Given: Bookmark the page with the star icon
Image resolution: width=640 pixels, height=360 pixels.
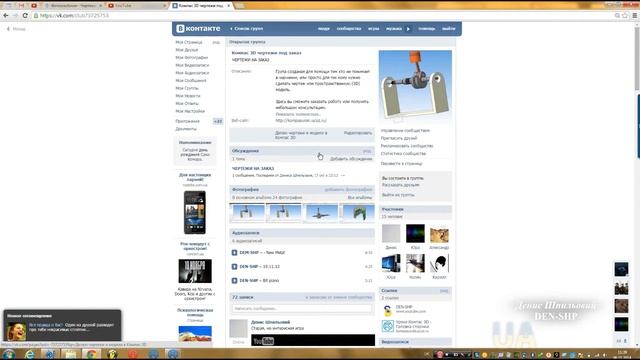Looking at the screenshot, I should click(x=625, y=16).
